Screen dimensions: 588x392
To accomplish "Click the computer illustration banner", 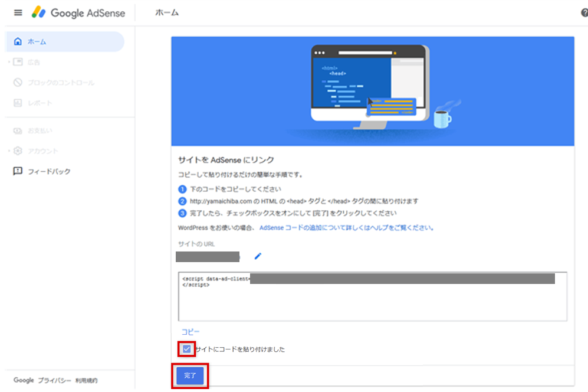I will pyautogui.click(x=372, y=92).
